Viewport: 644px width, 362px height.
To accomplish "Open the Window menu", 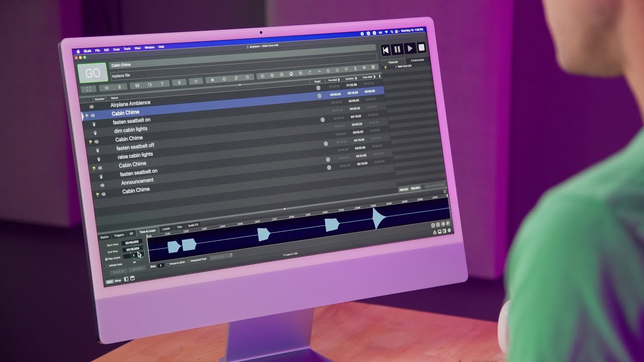I will click(149, 47).
